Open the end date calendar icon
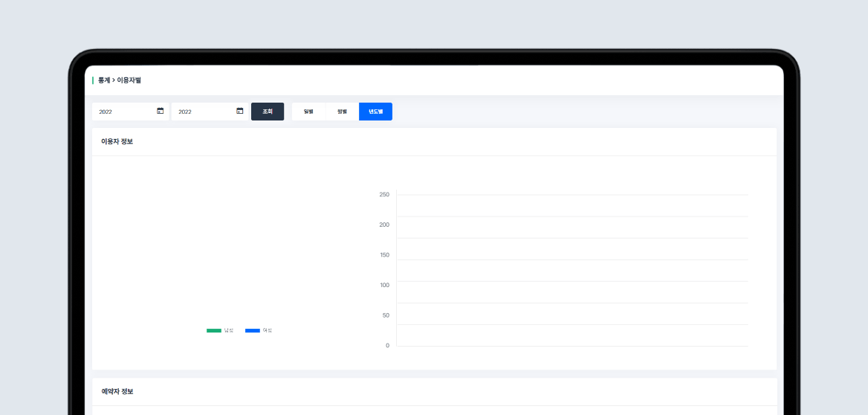868x415 pixels. (x=239, y=111)
